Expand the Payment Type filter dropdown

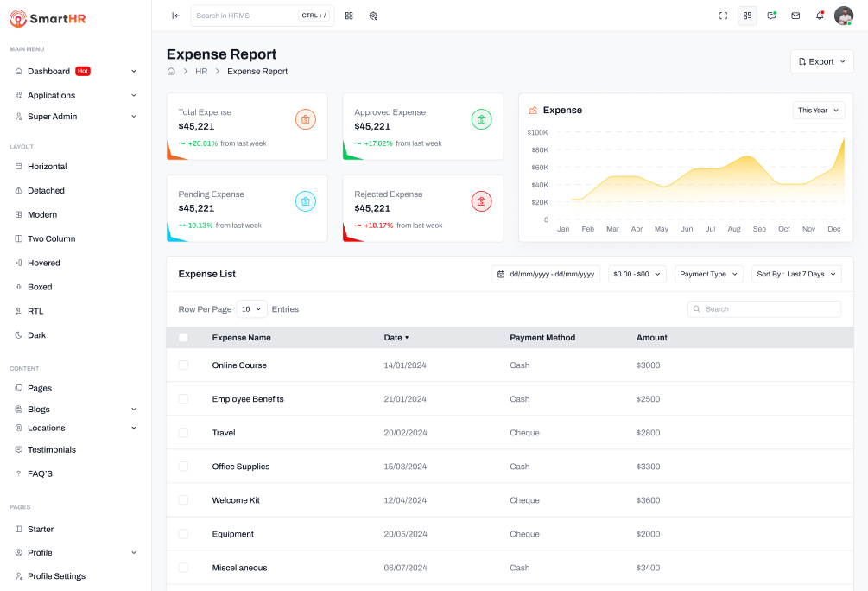tap(708, 274)
